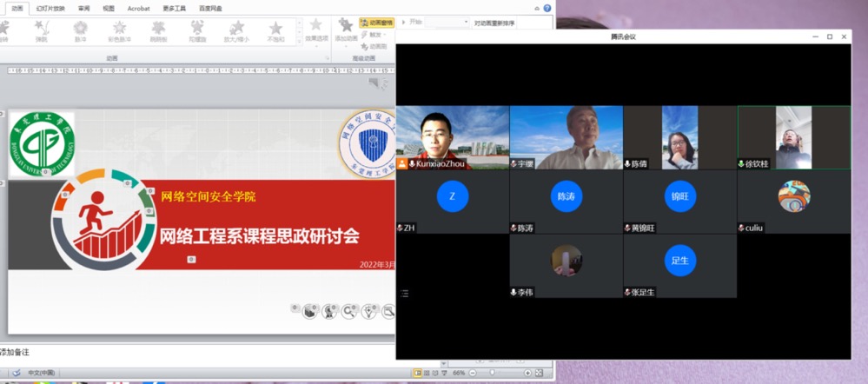Screen dimensions: 868x384
Task: Click the 中文(中国) language indicator
Action: 42,373
